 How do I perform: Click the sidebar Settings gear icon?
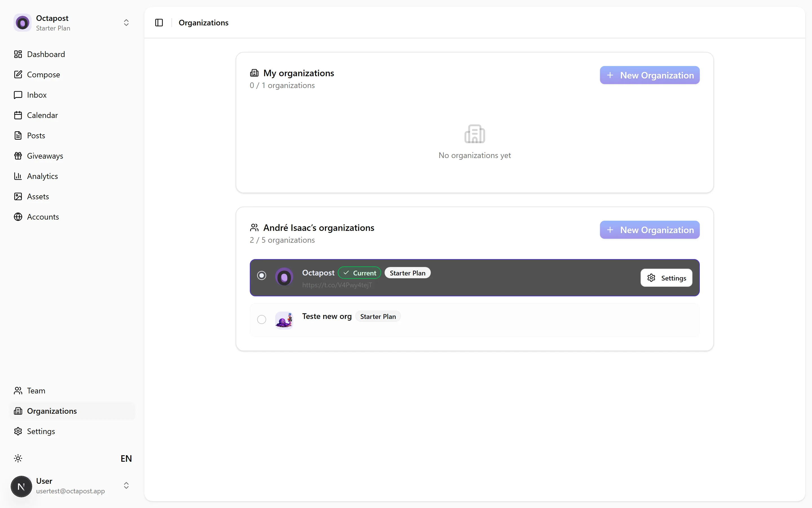coord(18,432)
